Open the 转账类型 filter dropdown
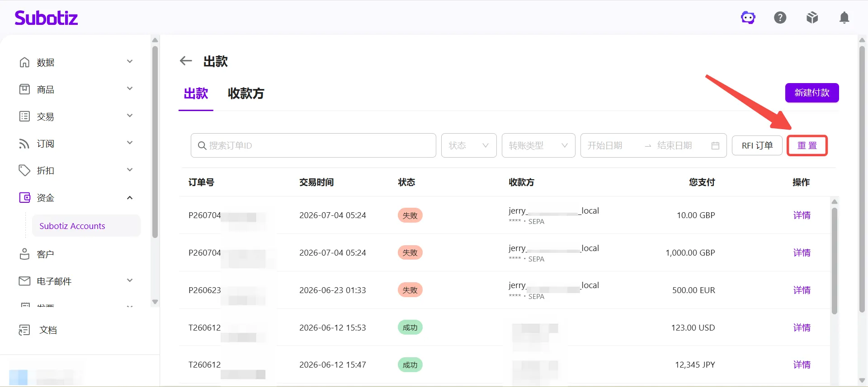This screenshot has width=868, height=387. [538, 145]
